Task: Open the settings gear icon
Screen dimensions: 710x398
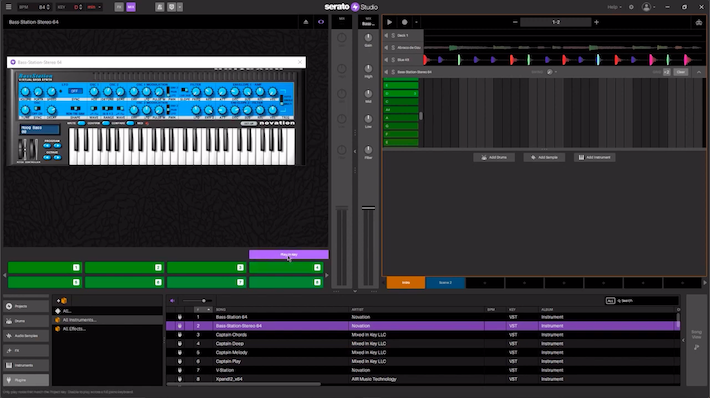Action: click(x=631, y=7)
